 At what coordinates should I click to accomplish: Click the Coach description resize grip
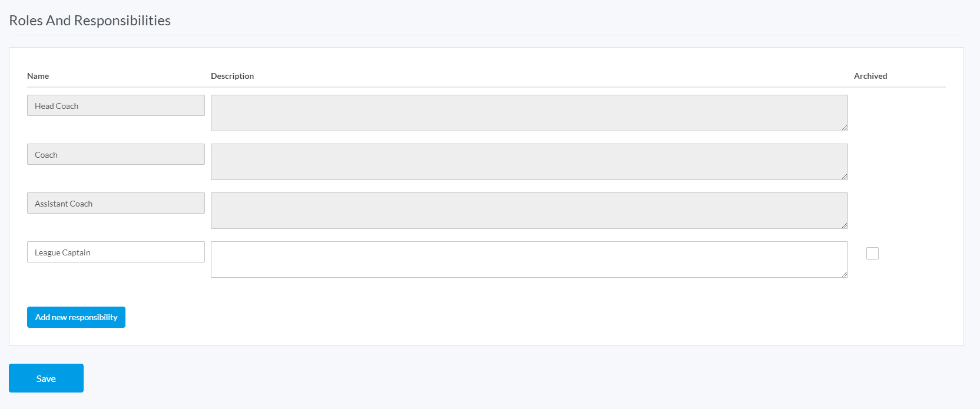(845, 177)
